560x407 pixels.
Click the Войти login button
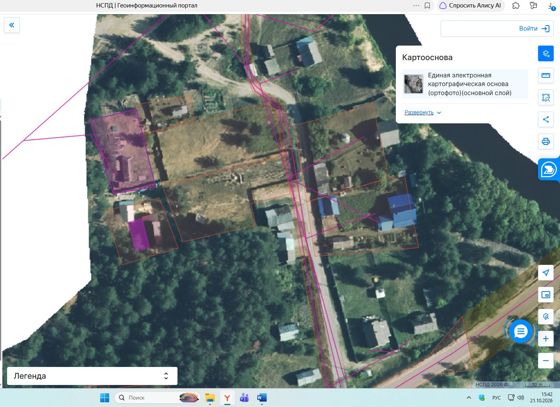[x=534, y=28]
